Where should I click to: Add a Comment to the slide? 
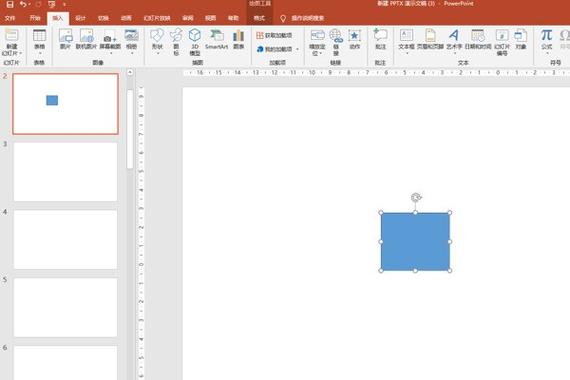[380, 39]
